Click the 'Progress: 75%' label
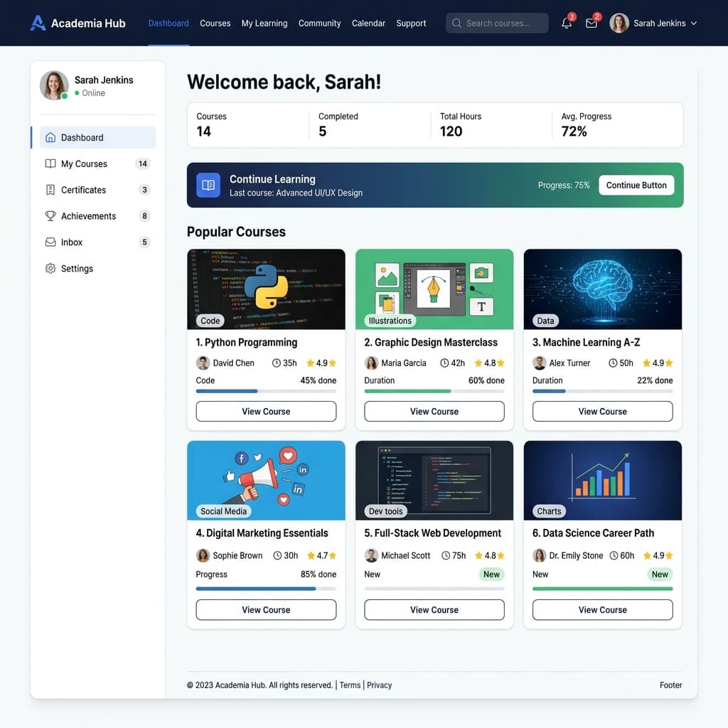Viewport: 728px width, 728px height. 564,186
